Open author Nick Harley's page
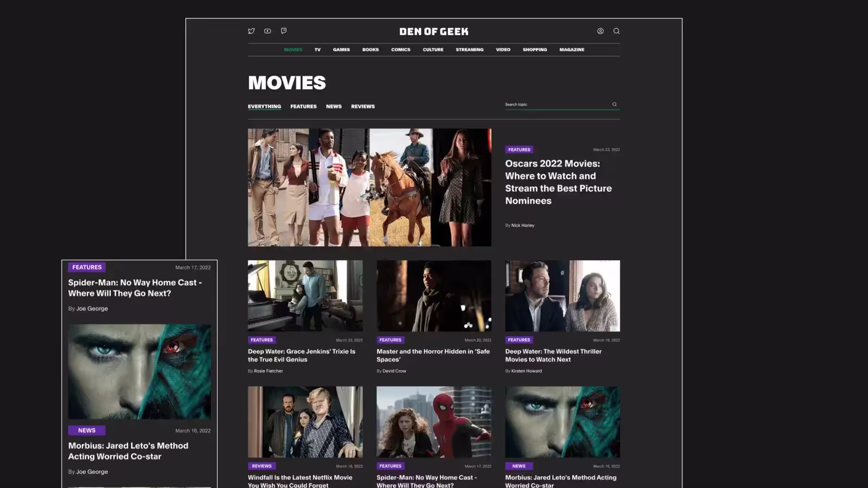Image resolution: width=868 pixels, height=488 pixels. point(522,225)
